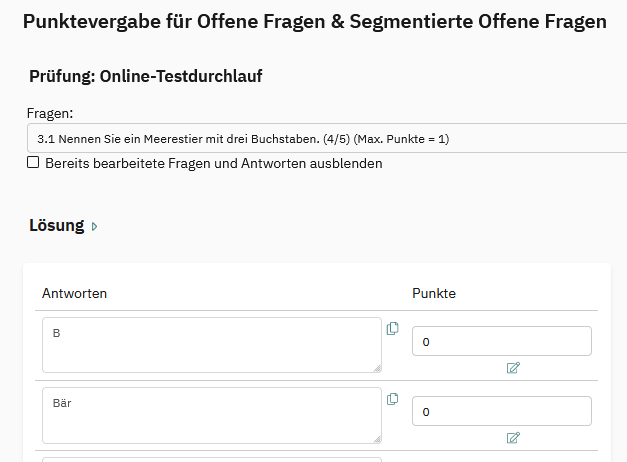Focus the answer text area containing "Bär"
This screenshot has height=462, width=627.
tap(211, 415)
